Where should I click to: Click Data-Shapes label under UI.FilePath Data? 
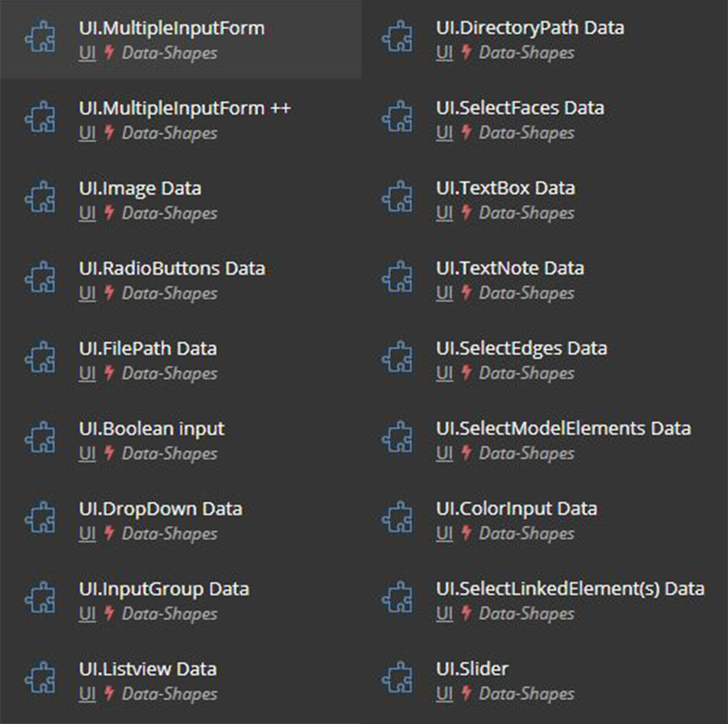click(169, 373)
